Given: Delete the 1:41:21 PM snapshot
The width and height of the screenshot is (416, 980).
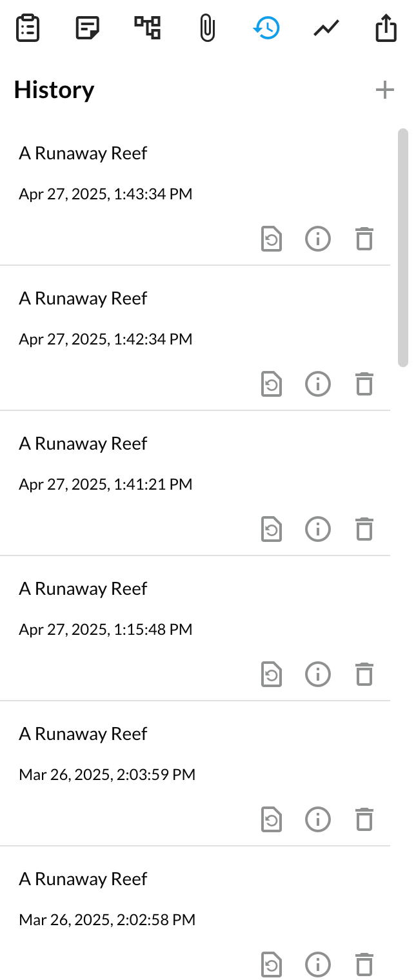Looking at the screenshot, I should click(x=364, y=529).
